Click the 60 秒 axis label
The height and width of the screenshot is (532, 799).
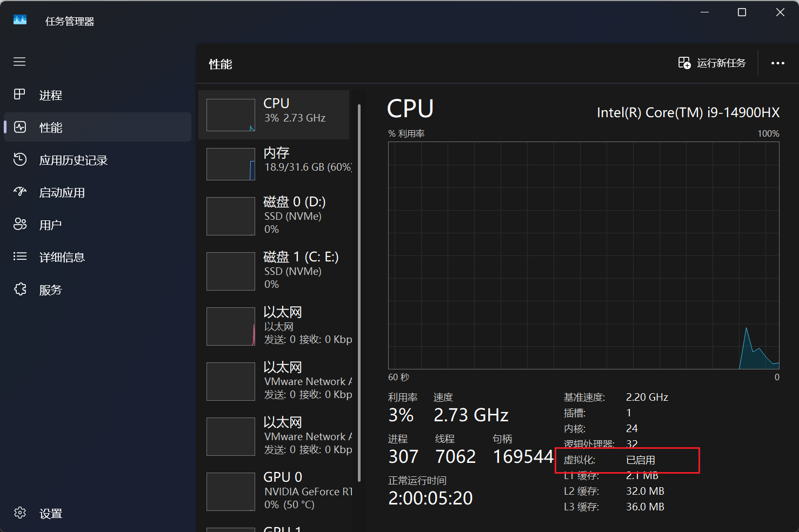point(398,377)
